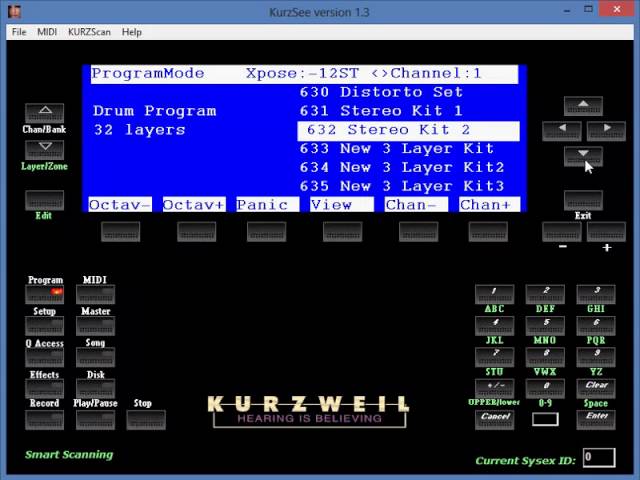
Task: Open the File menu
Action: tap(19, 32)
